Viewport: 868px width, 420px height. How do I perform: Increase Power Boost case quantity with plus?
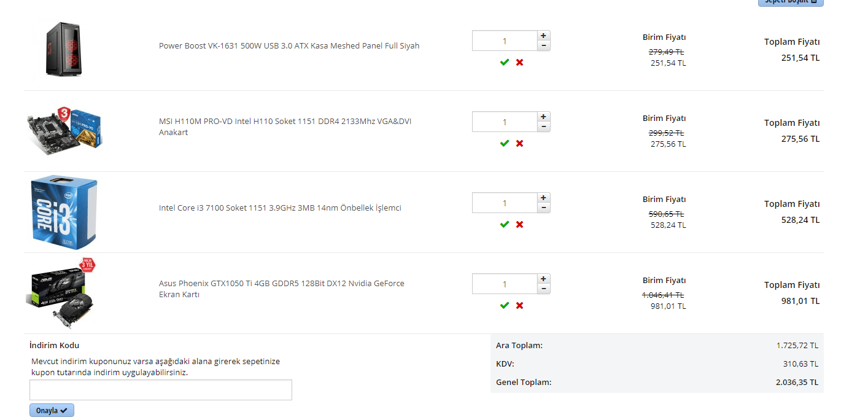pos(543,36)
